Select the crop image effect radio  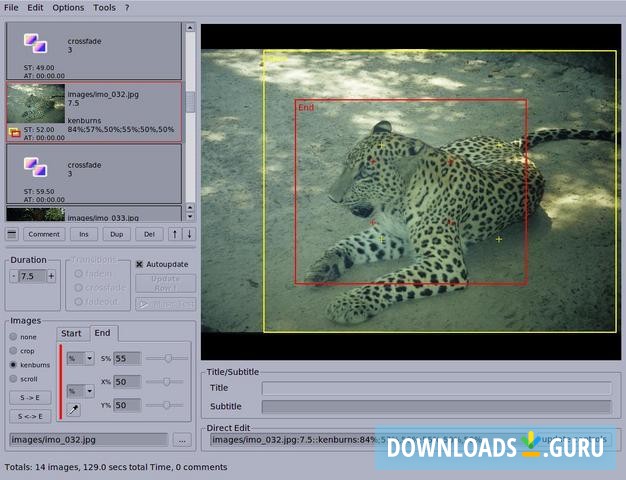point(13,351)
